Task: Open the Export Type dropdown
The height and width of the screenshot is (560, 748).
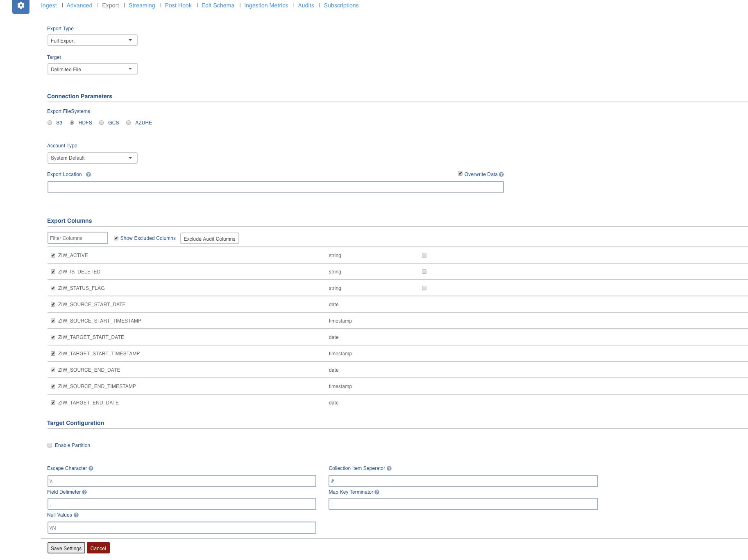Action: pyautogui.click(x=92, y=41)
